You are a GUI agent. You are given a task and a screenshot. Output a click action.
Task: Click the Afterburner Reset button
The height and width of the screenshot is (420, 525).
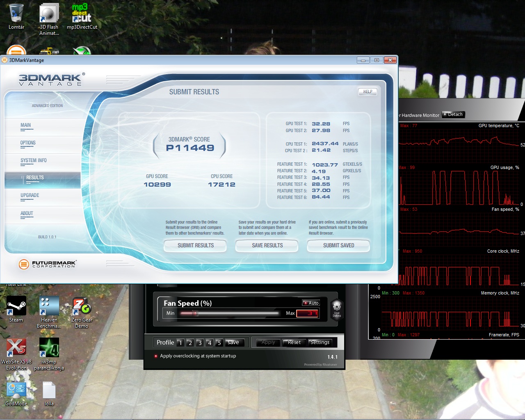[294, 342]
